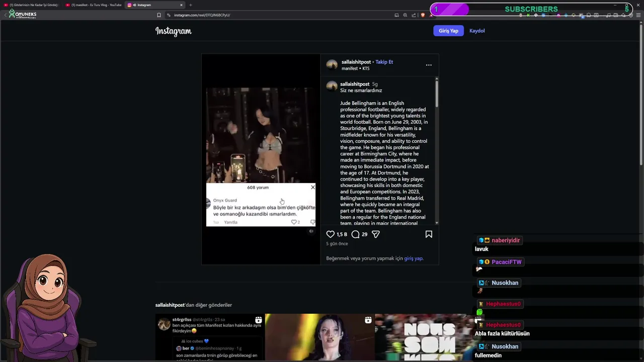Save the post with the bookmark icon
The height and width of the screenshot is (362, 644).
pyautogui.click(x=429, y=234)
